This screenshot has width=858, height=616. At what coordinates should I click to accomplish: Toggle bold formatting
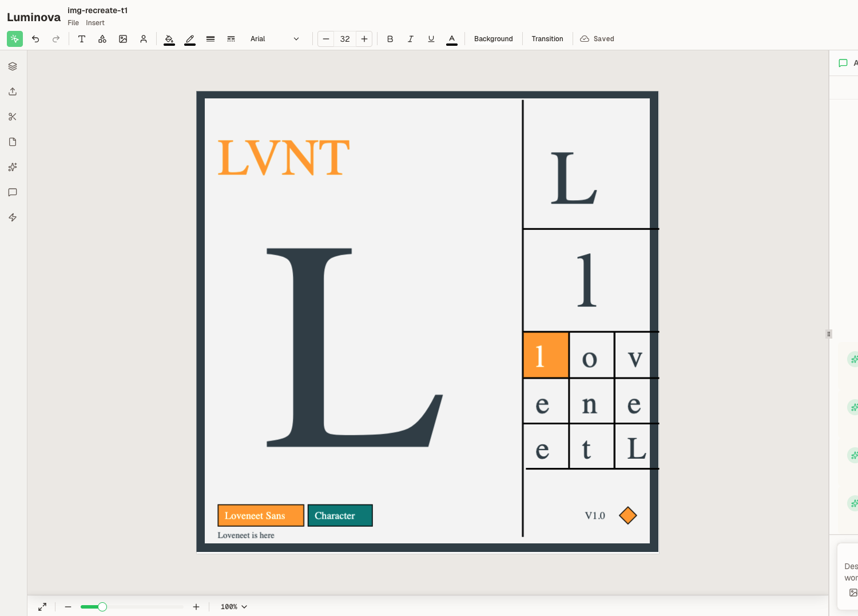pos(390,39)
